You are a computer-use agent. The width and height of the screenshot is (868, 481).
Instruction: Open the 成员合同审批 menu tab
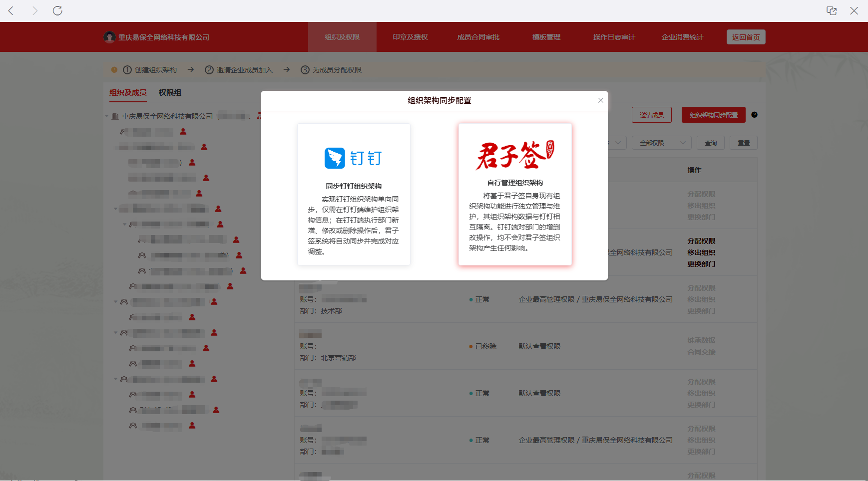coord(478,37)
